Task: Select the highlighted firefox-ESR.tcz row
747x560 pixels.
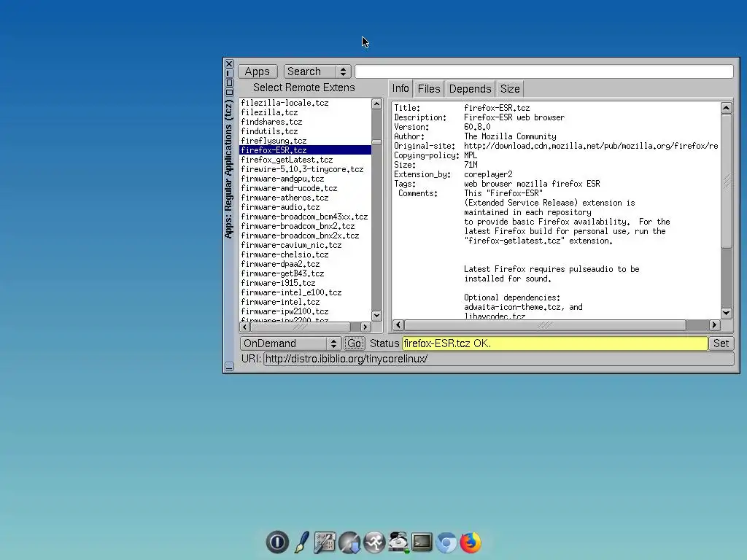Action: [305, 150]
